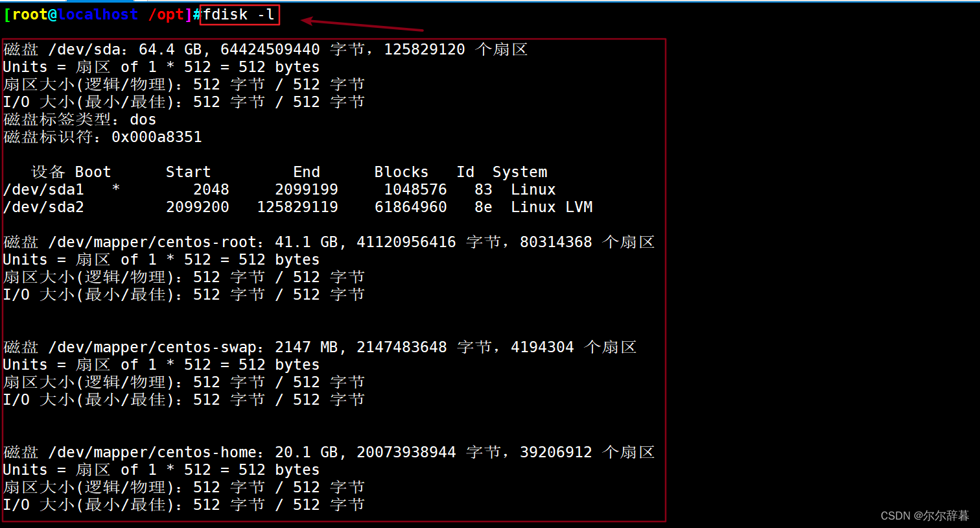Click byte count '41120956416'
Viewport: 980px width, 528px height.
(406, 242)
